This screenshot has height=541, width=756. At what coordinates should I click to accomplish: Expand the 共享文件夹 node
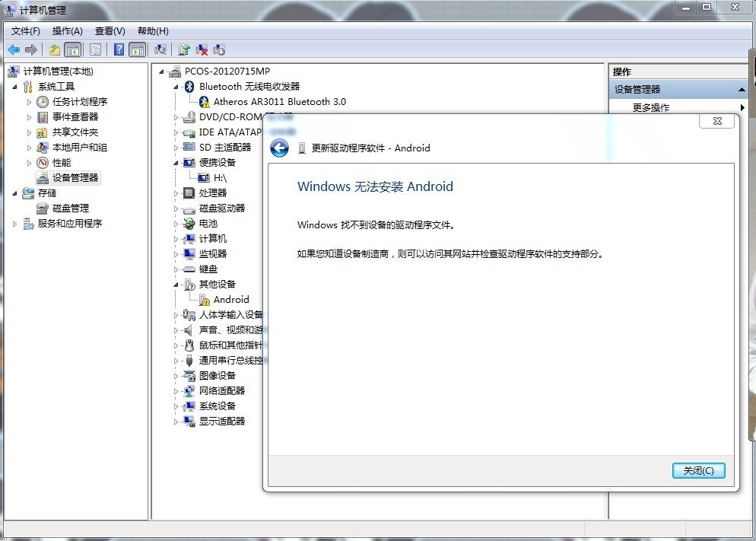pos(29,132)
